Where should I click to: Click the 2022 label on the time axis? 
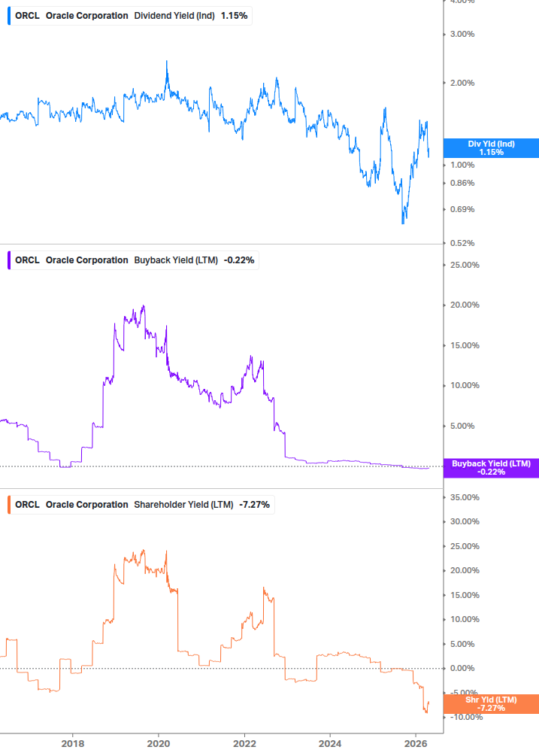click(x=245, y=743)
